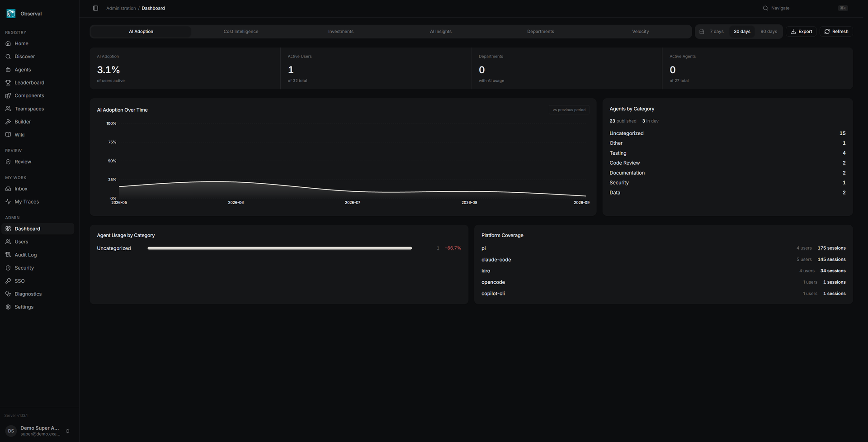This screenshot has height=442, width=868.
Task: Click the Diagnostics stethoscope icon
Action: point(8,294)
